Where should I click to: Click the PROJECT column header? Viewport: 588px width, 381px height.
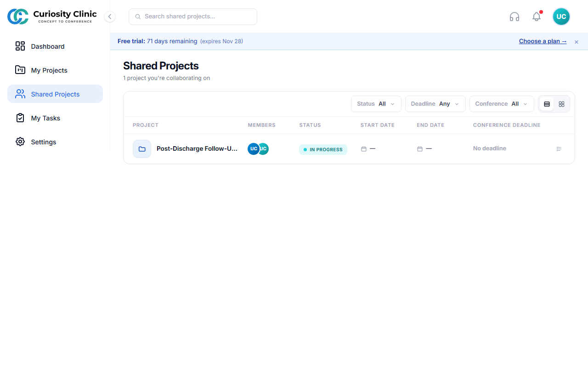pyautogui.click(x=146, y=125)
